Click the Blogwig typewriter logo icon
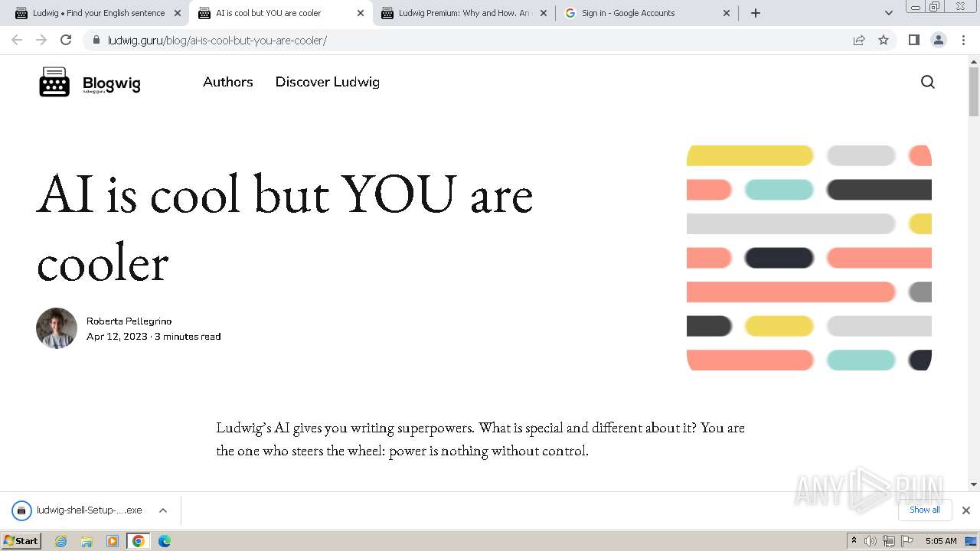 click(54, 82)
